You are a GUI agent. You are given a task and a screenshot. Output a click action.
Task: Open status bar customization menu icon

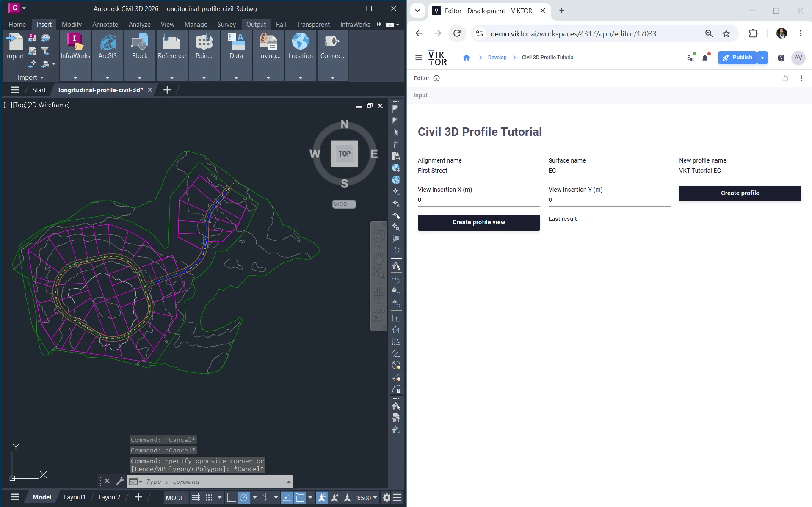pyautogui.click(x=397, y=497)
